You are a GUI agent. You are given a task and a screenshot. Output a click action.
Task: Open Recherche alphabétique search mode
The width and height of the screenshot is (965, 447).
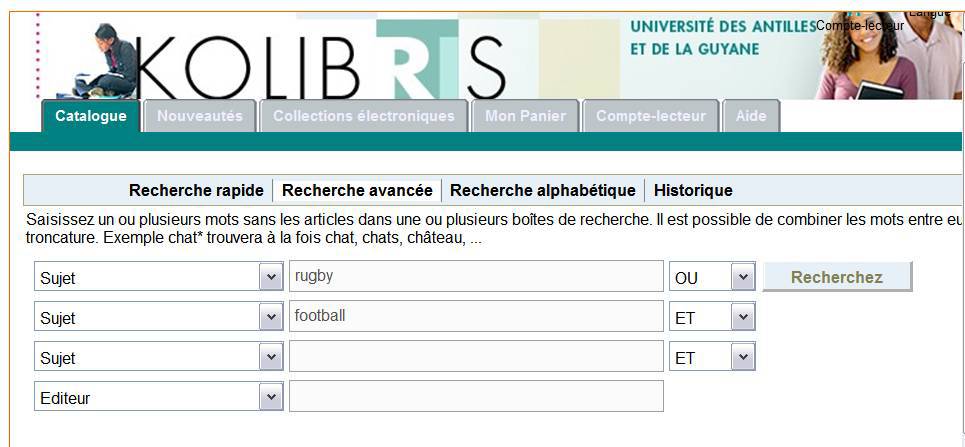[543, 190]
